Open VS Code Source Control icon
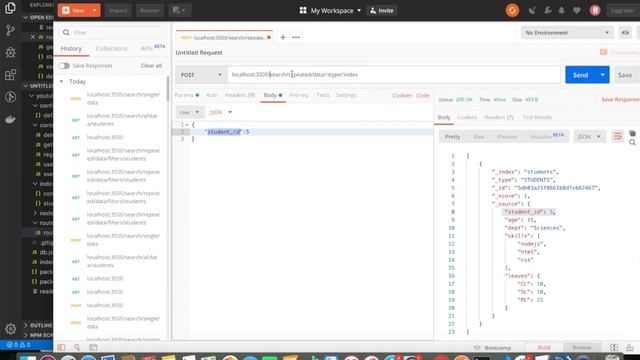The width and height of the screenshot is (640, 360). coord(10,30)
